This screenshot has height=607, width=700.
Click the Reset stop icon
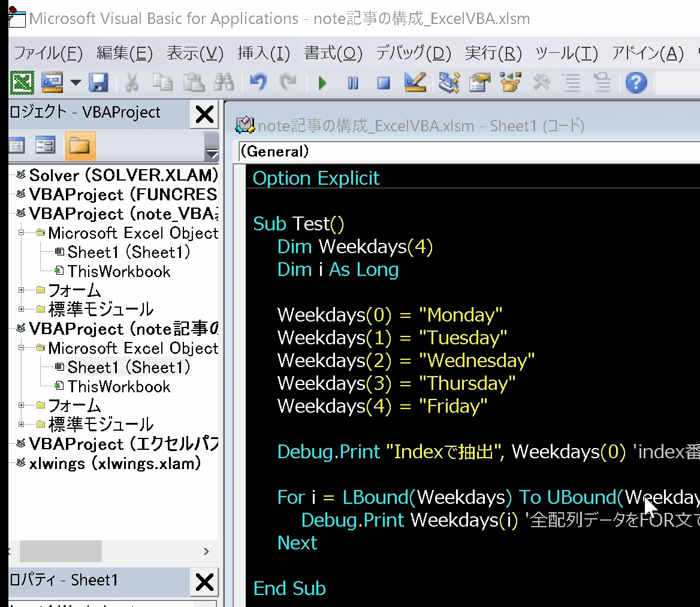click(384, 83)
